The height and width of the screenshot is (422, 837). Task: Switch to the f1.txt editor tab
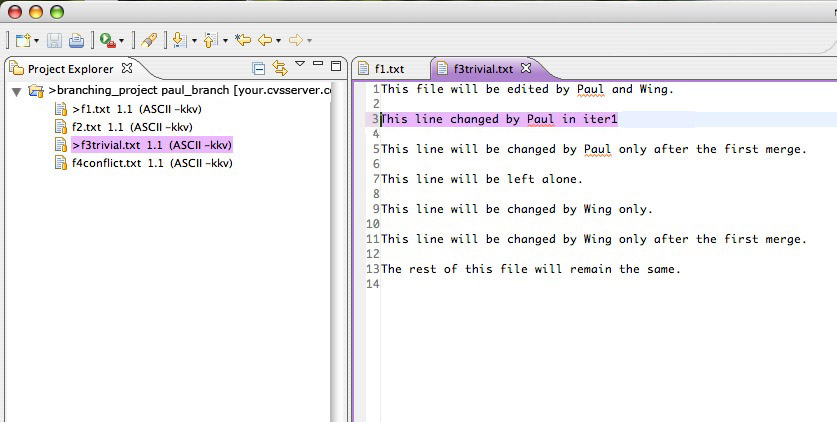click(388, 69)
